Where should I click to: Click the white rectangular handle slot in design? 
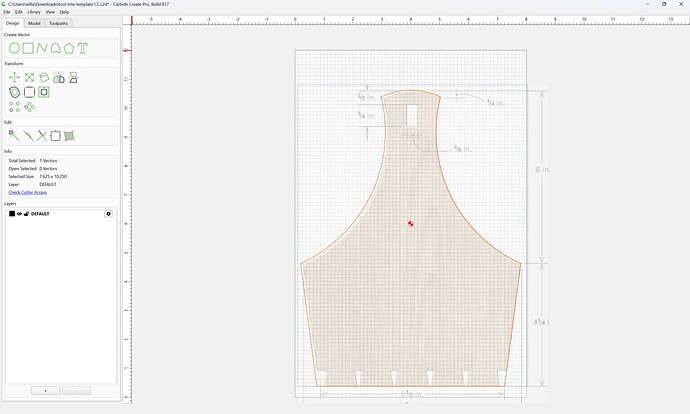412,115
